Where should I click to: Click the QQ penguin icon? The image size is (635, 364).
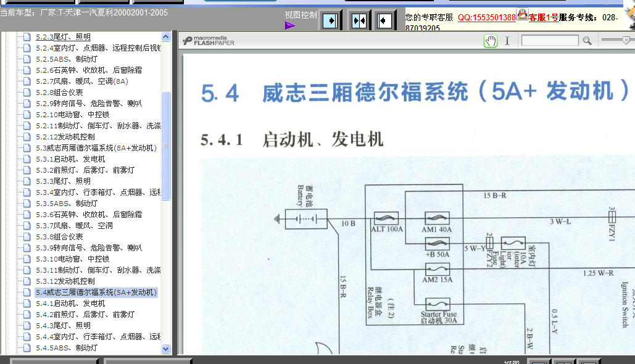click(x=523, y=14)
